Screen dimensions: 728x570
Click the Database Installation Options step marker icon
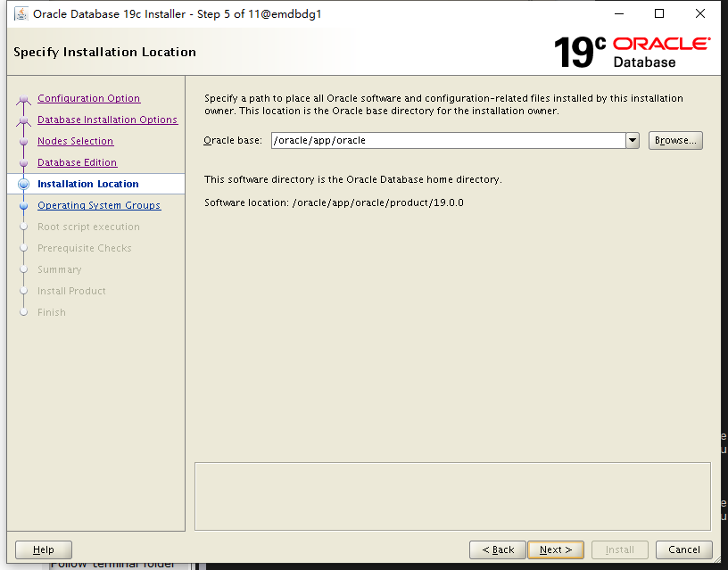24,120
